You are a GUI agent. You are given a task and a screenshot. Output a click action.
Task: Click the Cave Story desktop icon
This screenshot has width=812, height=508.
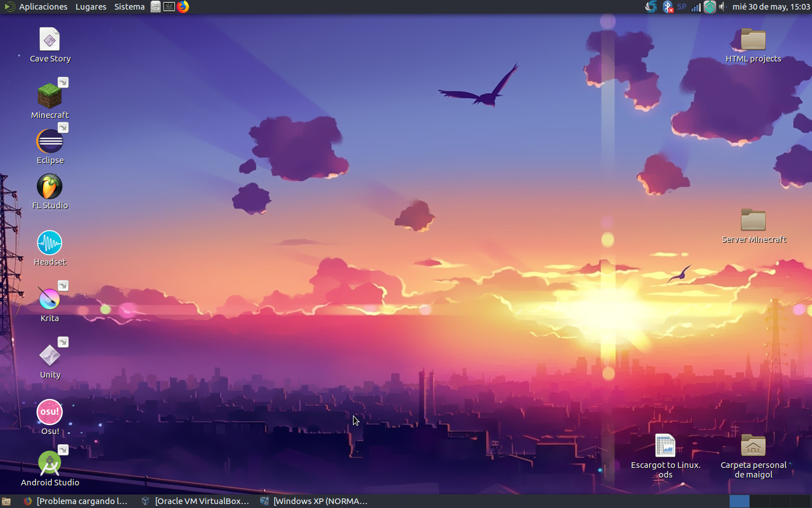point(50,40)
